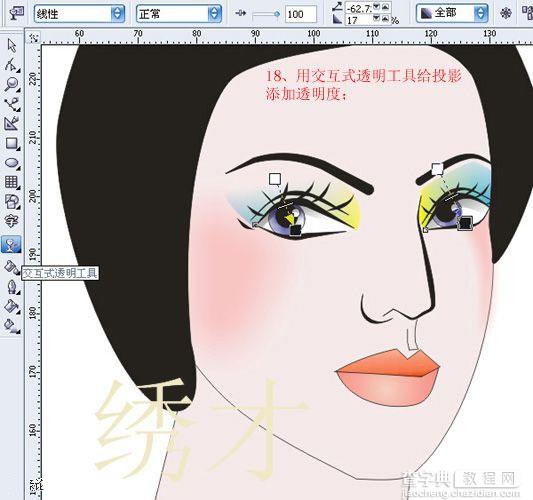The image size is (533, 500).
Task: Activate the Zoom magnifier tool
Action: pos(12,84)
